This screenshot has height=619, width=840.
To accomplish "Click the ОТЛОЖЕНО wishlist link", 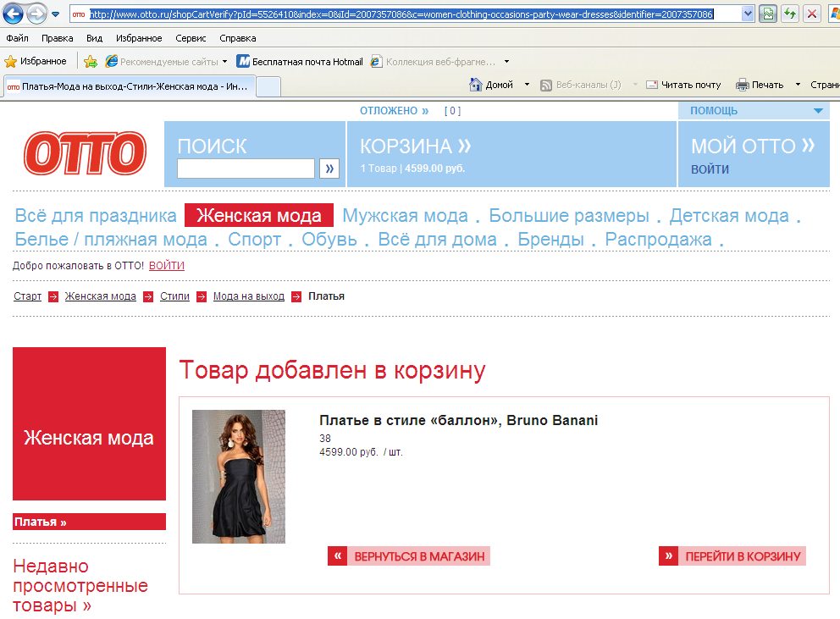I will 395,111.
